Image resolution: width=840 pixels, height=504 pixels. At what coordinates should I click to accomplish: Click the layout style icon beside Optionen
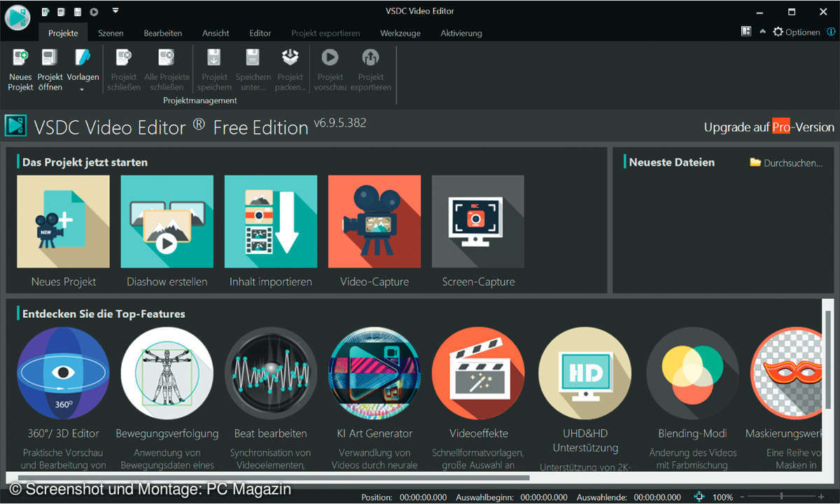[746, 31]
